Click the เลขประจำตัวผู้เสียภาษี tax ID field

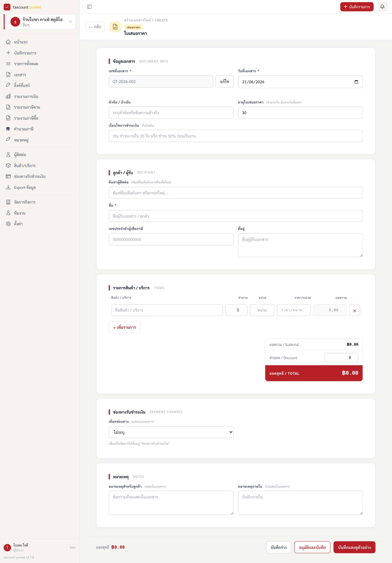pos(171,239)
